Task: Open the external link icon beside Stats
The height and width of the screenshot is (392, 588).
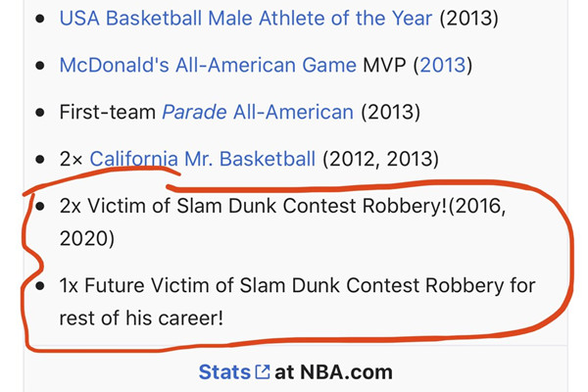Action: pos(262,372)
